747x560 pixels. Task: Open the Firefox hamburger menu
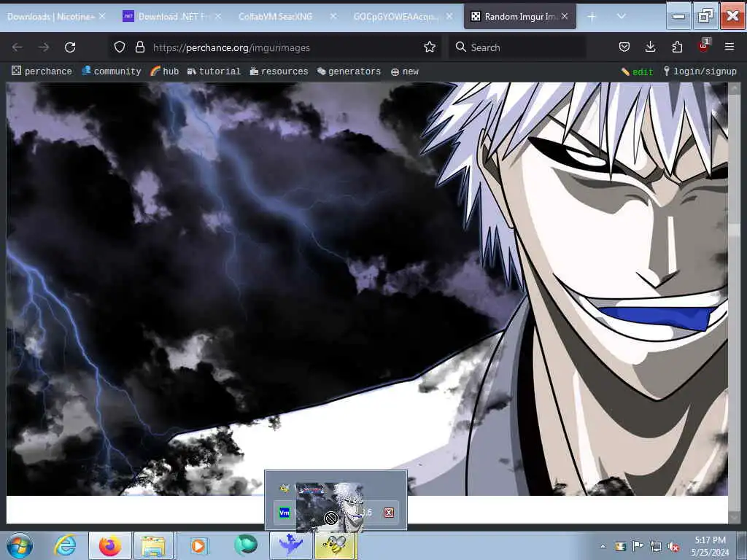729,47
